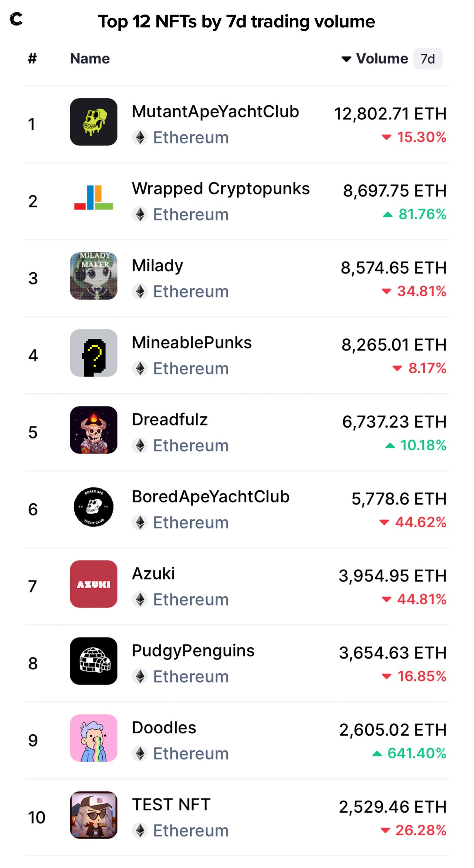This screenshot has width=474, height=868.
Task: Click the Ethereum label under Azuki
Action: click(191, 599)
